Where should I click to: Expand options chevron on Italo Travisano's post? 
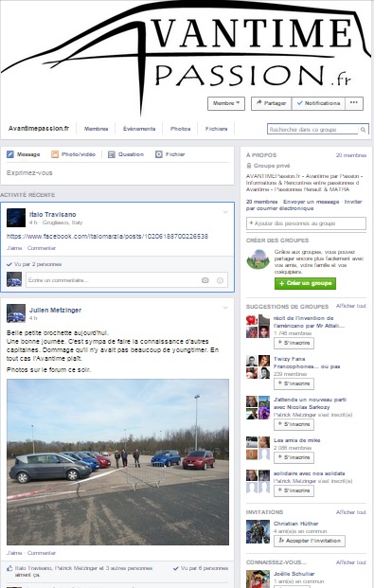coord(225,212)
